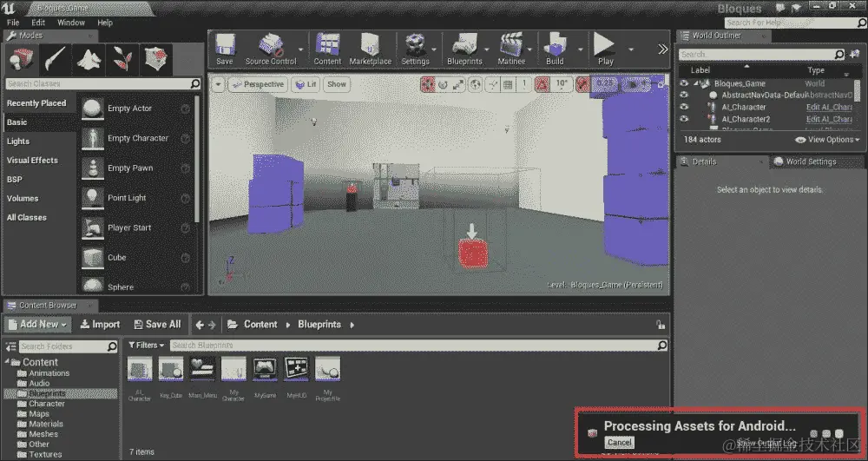Image resolution: width=868 pixels, height=461 pixels.
Task: Click the surface snapping icon in viewport
Action: 492,85
